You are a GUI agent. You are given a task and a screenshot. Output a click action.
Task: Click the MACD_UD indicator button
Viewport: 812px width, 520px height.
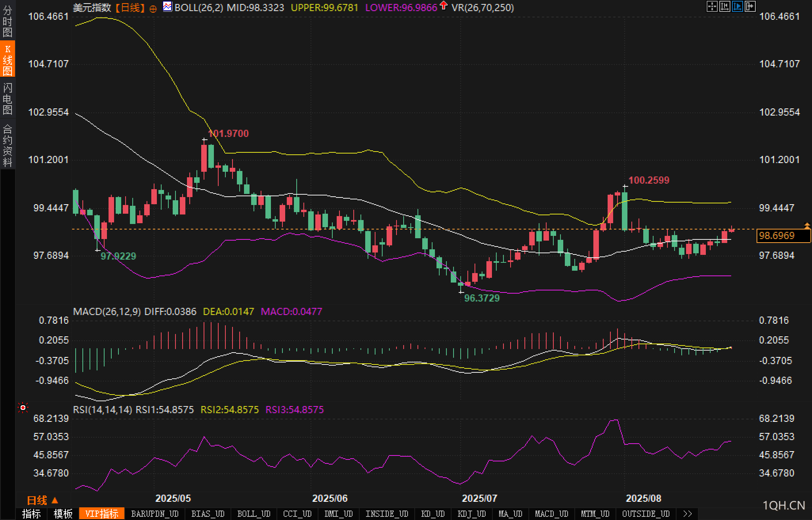tap(551, 514)
